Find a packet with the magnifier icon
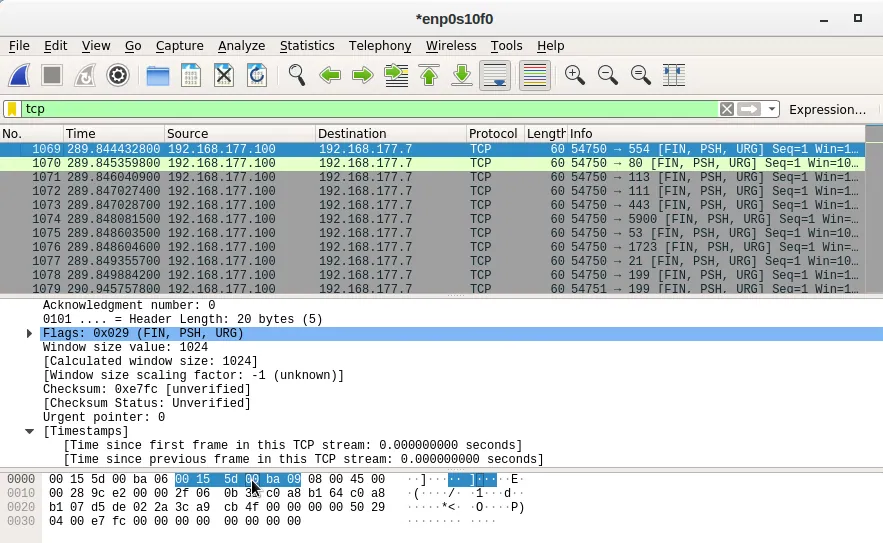Viewport: 883px width, 543px height. [x=297, y=75]
